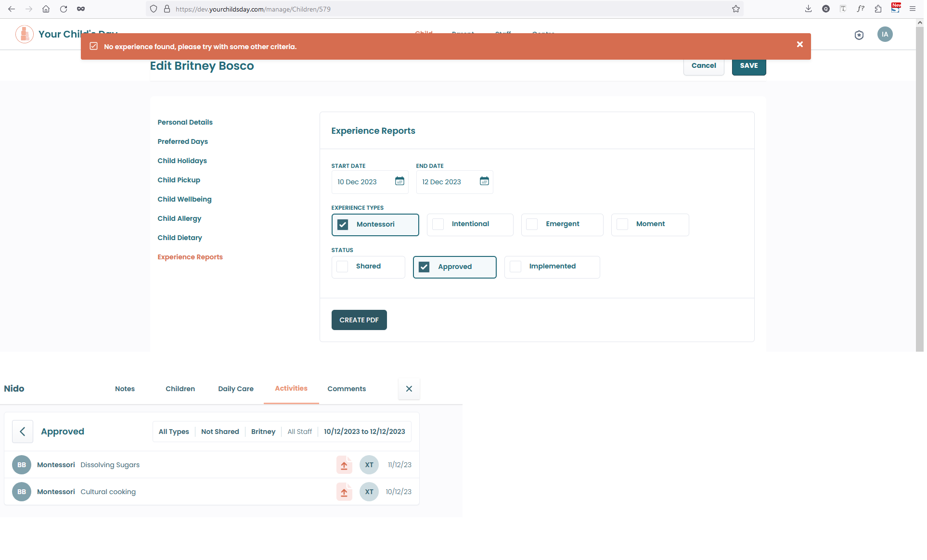This screenshot has height=560, width=927.
Task: Open the All Types filter dropdown
Action: tap(174, 432)
